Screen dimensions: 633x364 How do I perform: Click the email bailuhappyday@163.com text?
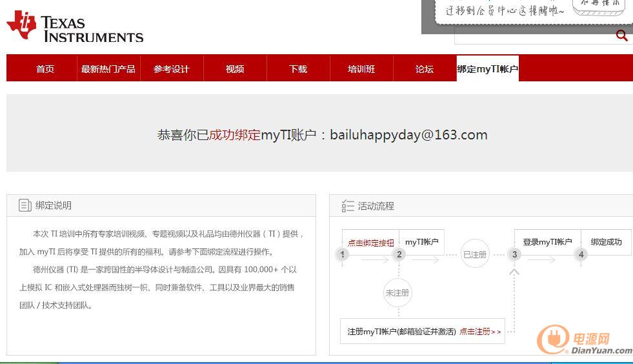pos(408,134)
